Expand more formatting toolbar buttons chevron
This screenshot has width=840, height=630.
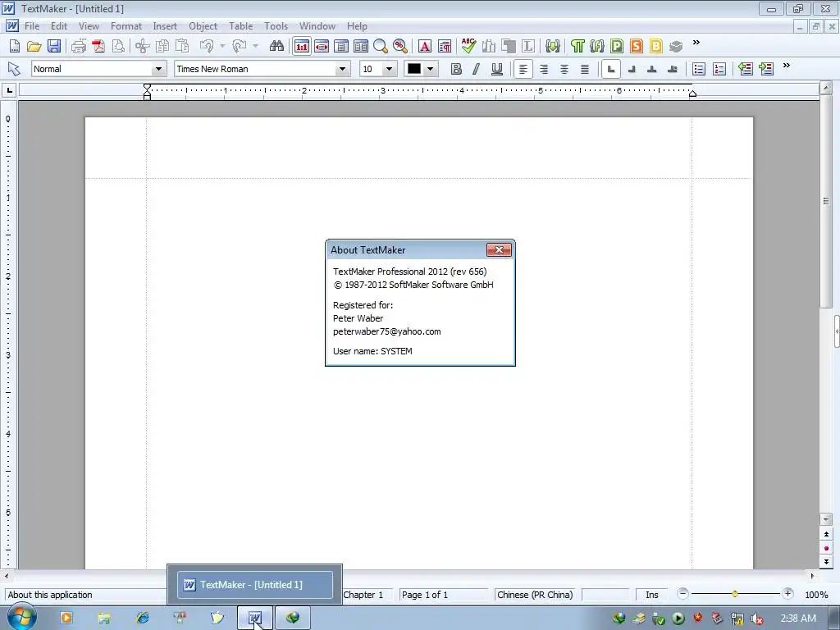point(787,66)
